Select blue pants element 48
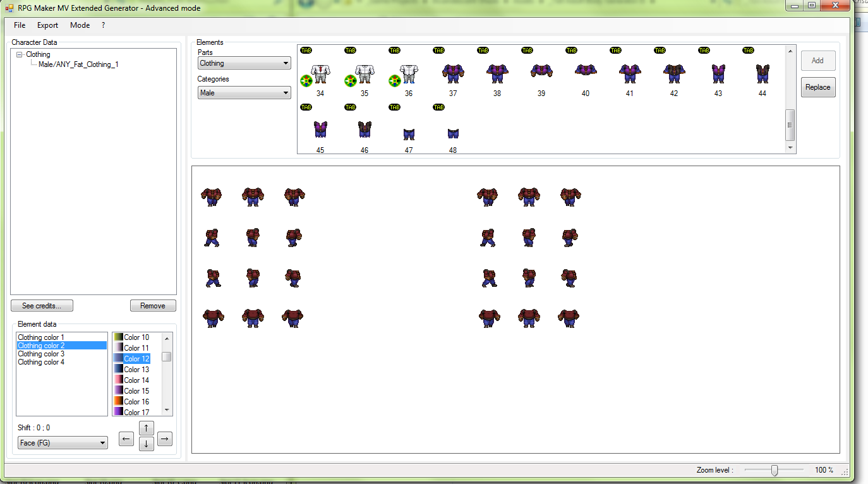Viewport: 868px width, 484px height. (x=453, y=133)
